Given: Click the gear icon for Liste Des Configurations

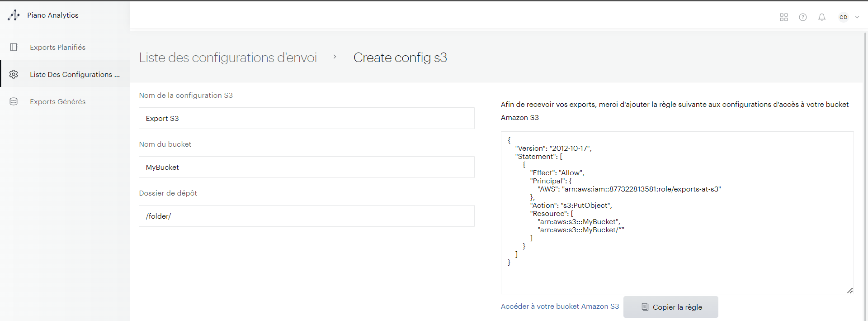Looking at the screenshot, I should [14, 74].
